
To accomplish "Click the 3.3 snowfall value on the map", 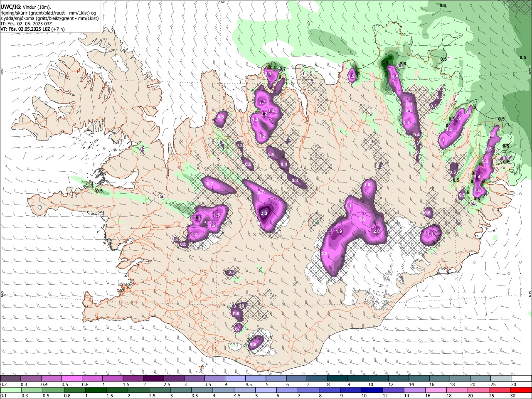I will pos(264,213).
